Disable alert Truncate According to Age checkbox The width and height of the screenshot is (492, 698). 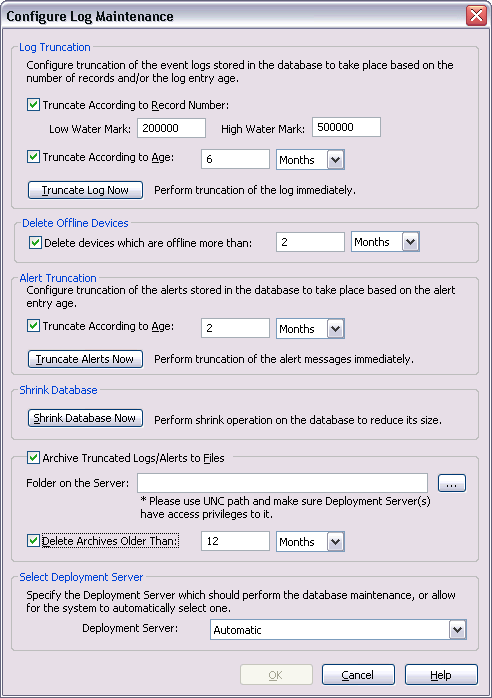point(33,326)
